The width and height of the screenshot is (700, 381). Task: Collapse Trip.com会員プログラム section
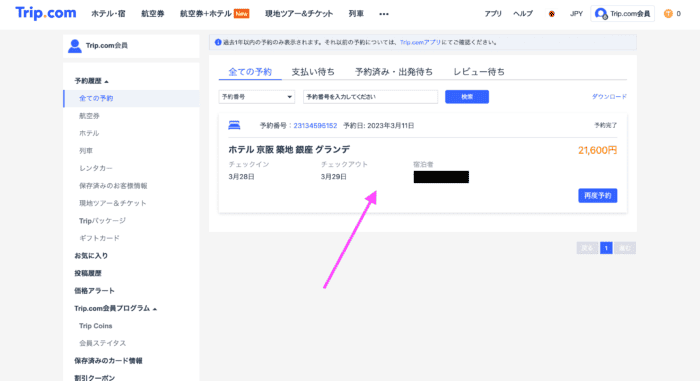point(116,308)
